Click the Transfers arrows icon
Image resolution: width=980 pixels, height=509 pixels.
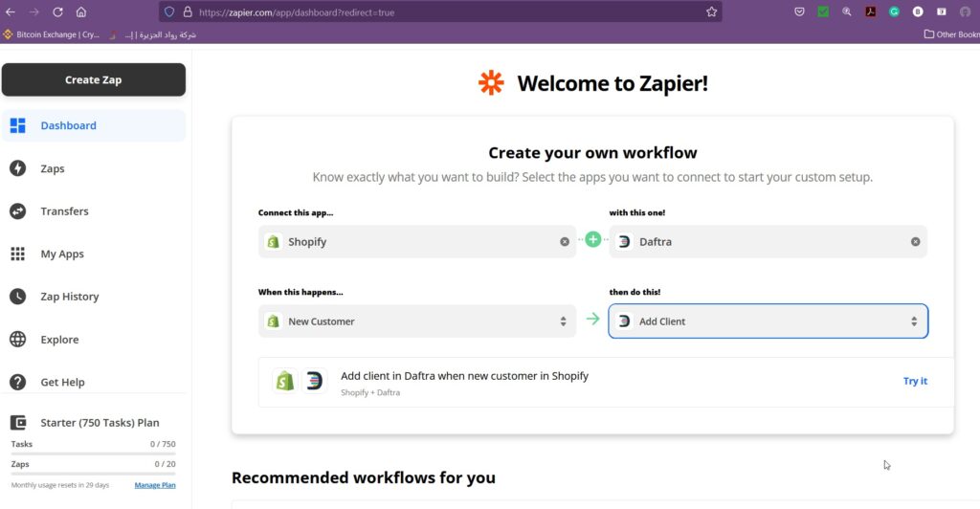tap(17, 211)
